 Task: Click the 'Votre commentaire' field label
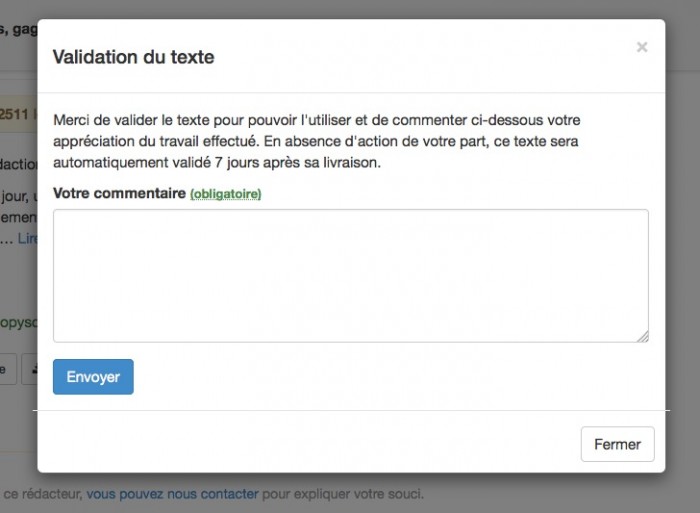[119, 193]
